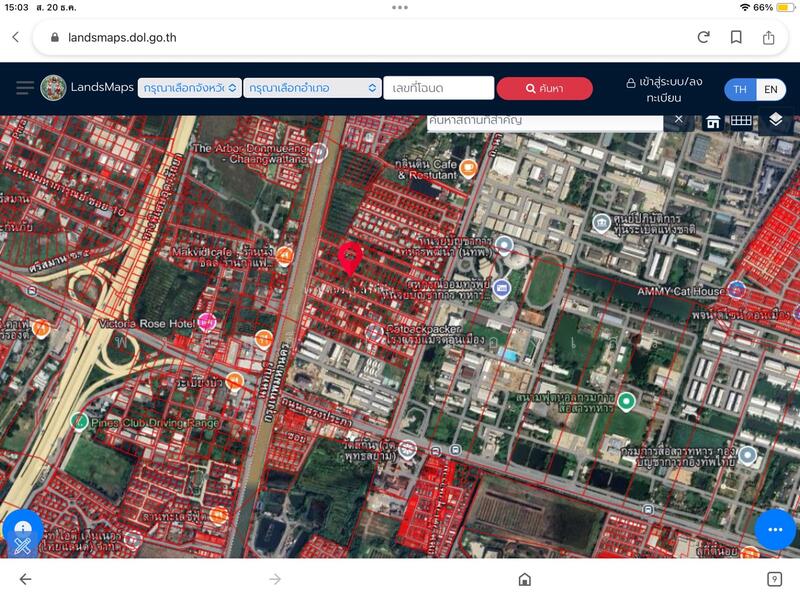Click the land office building icon
800x600 pixels.
point(713,122)
